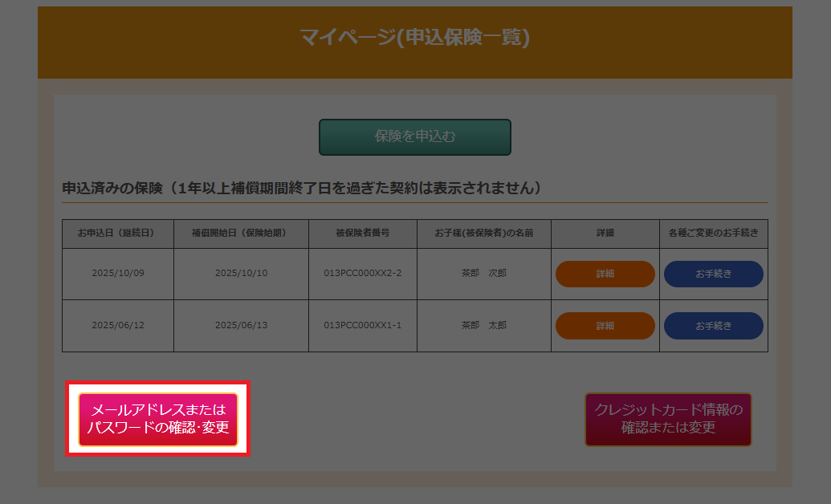
Task: Click the 保険を申込む button
Action: [414, 136]
